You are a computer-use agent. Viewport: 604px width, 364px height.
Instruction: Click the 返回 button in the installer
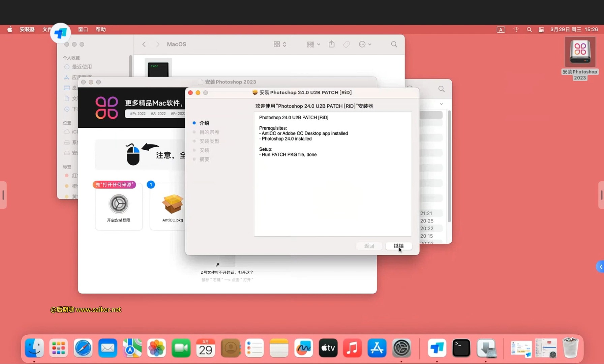[369, 246]
